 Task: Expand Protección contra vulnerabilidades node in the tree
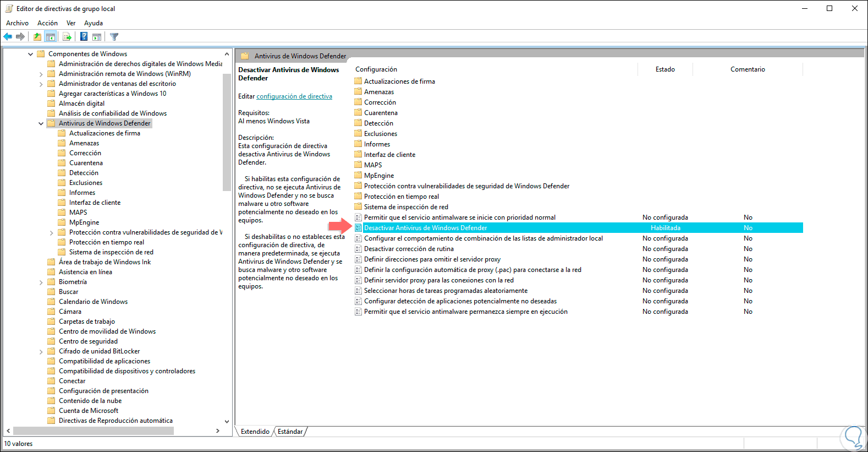point(52,232)
